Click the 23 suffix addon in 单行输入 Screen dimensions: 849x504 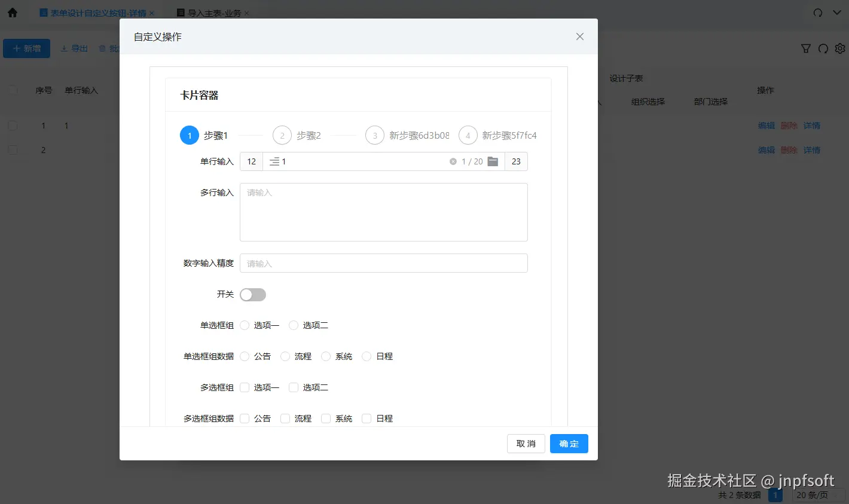tap(516, 161)
